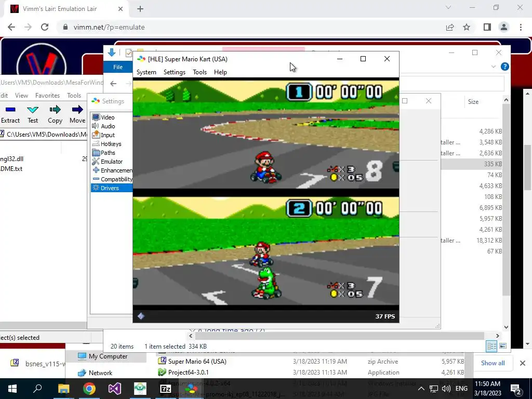Open the Explorer help question mark

(505, 67)
